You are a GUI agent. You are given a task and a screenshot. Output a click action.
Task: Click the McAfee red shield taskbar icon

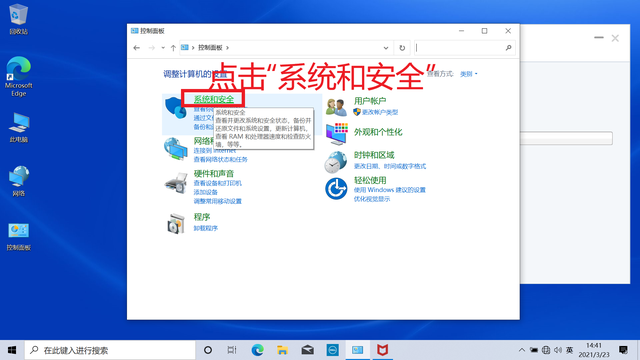click(382, 350)
